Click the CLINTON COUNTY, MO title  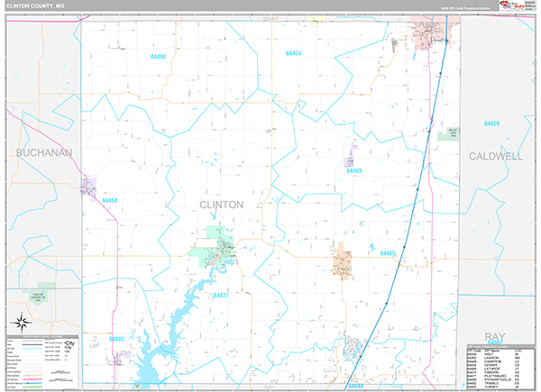35,6
